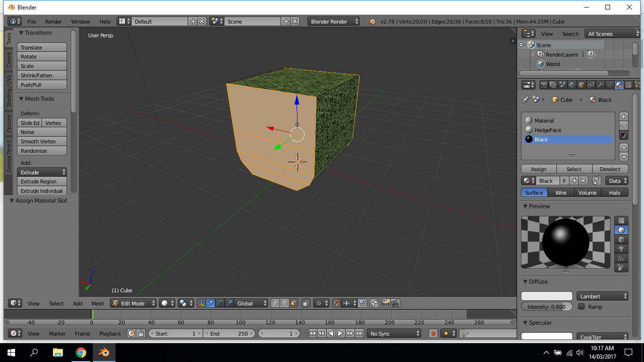Image resolution: width=644 pixels, height=362 pixels.
Task: Enable the rotate manipulator arc icon
Action: [x=220, y=303]
